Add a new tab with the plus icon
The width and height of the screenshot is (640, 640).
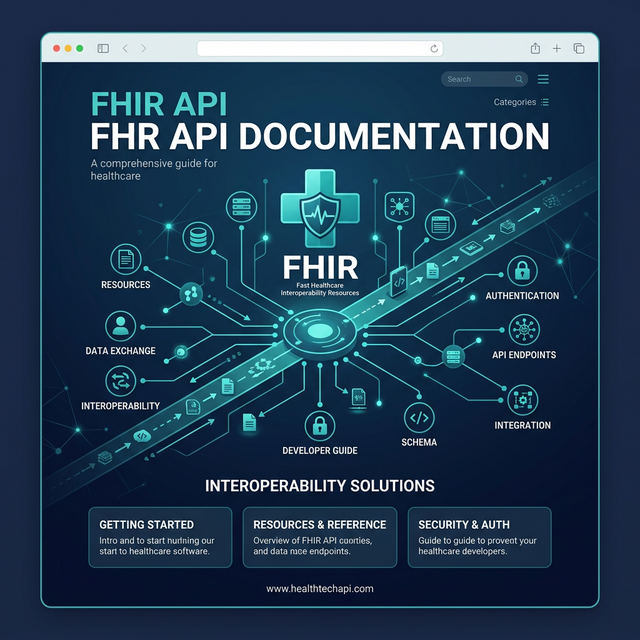click(556, 49)
